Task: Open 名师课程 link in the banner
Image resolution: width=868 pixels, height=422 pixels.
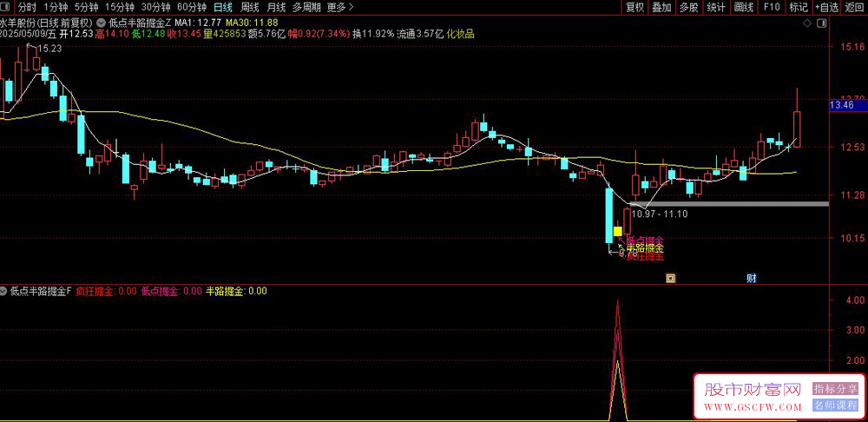Action: pyautogui.click(x=835, y=406)
